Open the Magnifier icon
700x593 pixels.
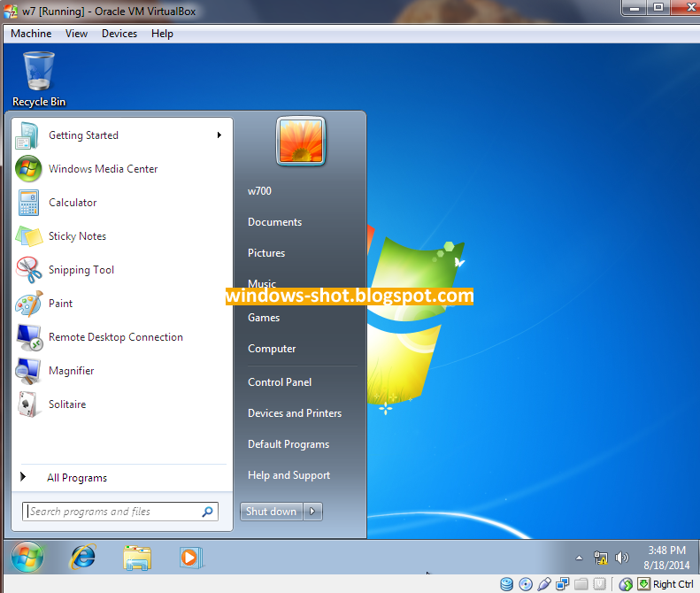[27, 371]
